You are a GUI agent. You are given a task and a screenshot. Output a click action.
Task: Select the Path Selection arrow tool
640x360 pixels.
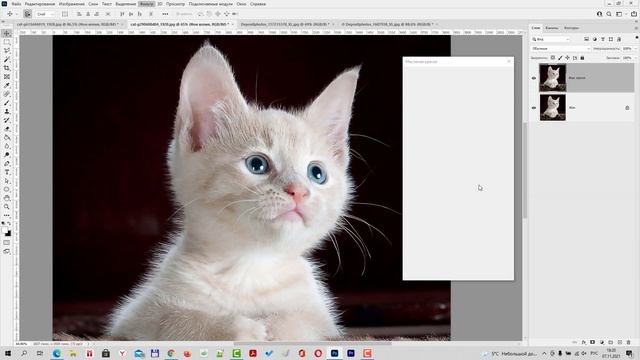(x=7, y=181)
